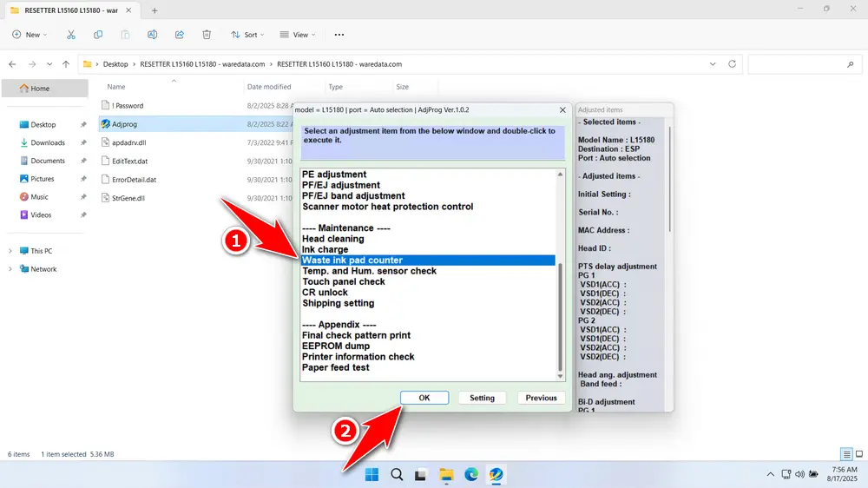Click the adjustment list scroll-down arrow

pos(560,377)
